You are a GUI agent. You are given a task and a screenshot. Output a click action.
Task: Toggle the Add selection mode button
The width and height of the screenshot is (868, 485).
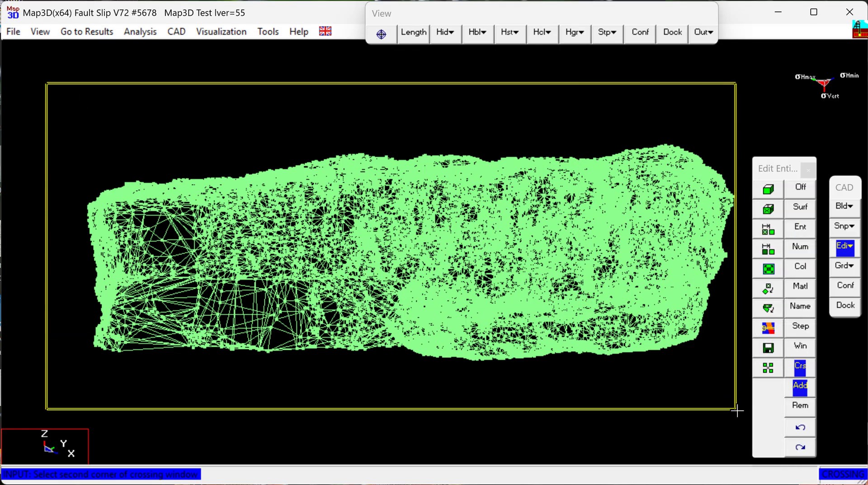[800, 386]
